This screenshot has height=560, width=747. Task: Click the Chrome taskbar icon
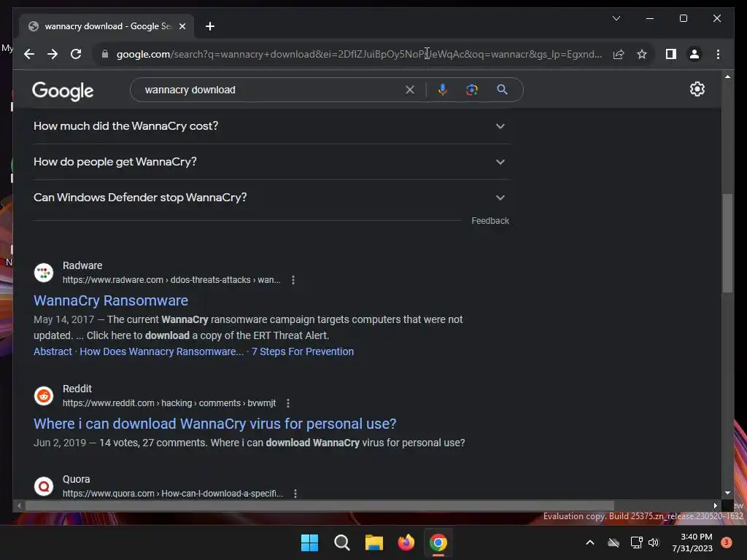438,542
